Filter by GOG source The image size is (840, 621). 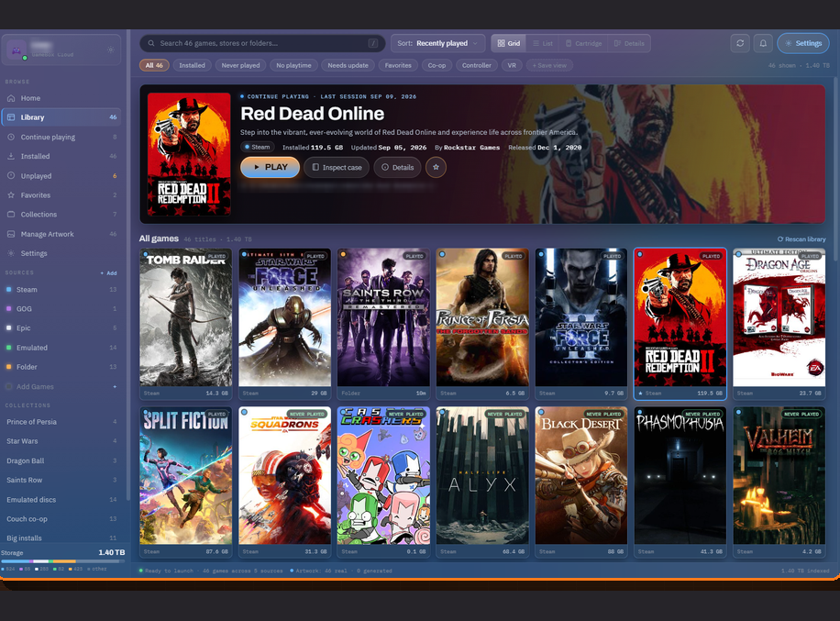61,308
